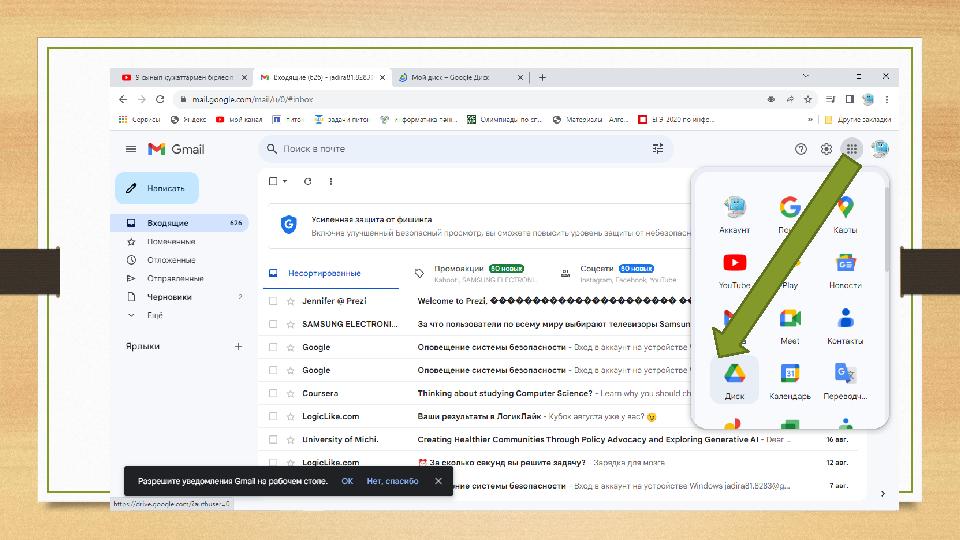Viewport: 960px width, 540px height.
Task: Tick the select-all messages checkbox
Action: [273, 181]
